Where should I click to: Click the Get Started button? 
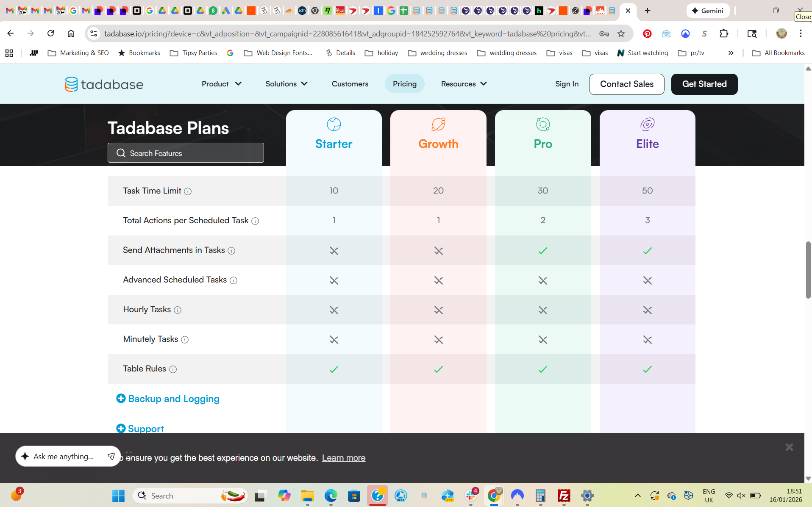[x=704, y=84]
